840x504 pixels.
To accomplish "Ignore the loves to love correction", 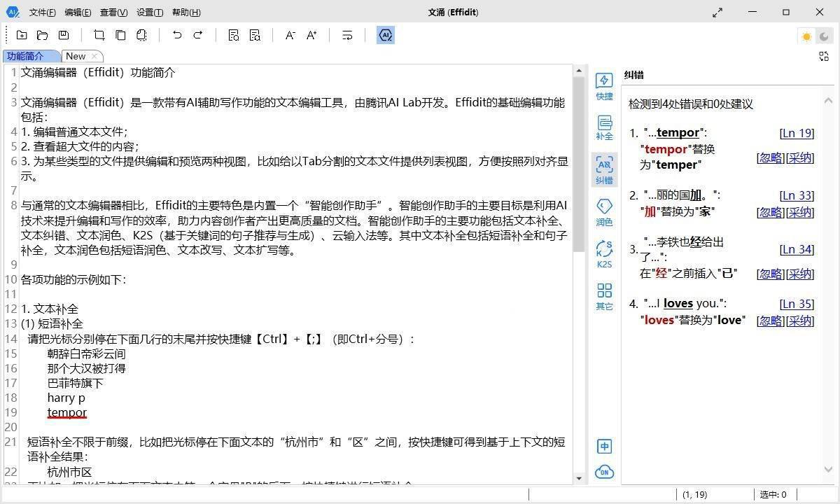I will [x=771, y=321].
